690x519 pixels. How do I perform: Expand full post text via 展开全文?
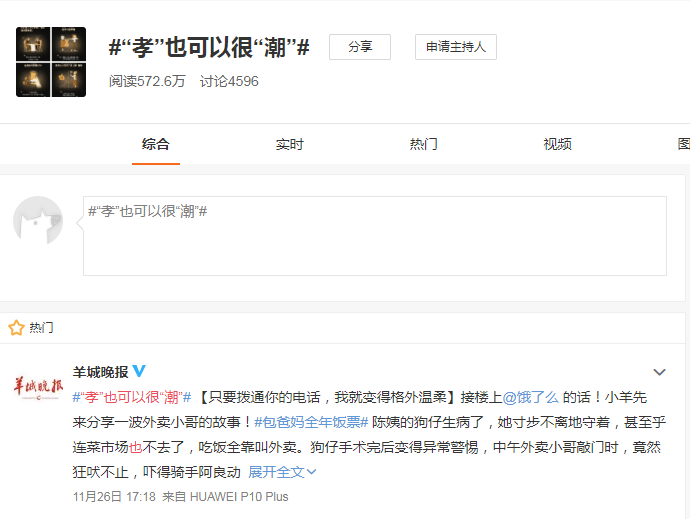click(276, 471)
